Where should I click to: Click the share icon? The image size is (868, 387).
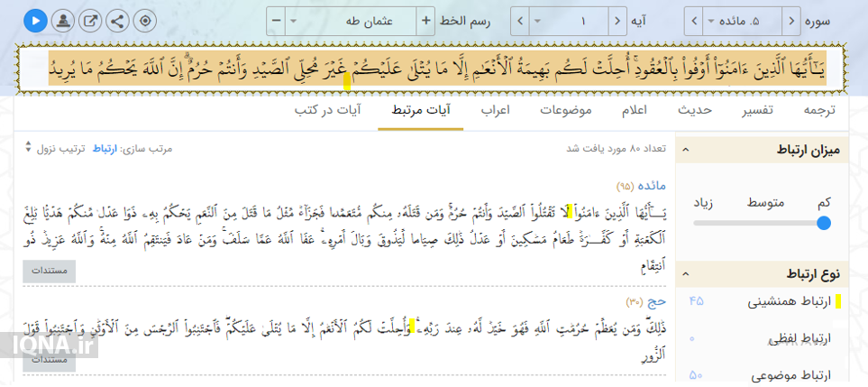(x=118, y=20)
